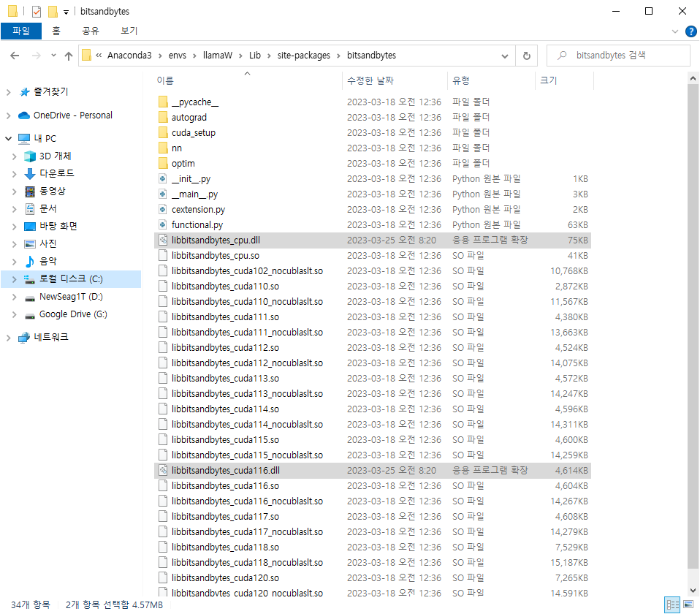Click New folder icon in quick access toolbar

(x=53, y=11)
